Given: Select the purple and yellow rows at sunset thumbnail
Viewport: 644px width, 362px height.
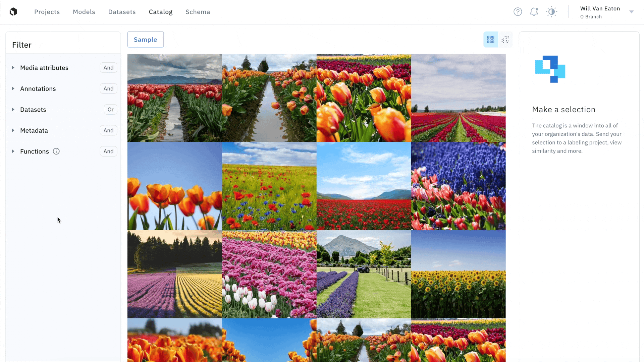Looking at the screenshot, I should tap(174, 274).
